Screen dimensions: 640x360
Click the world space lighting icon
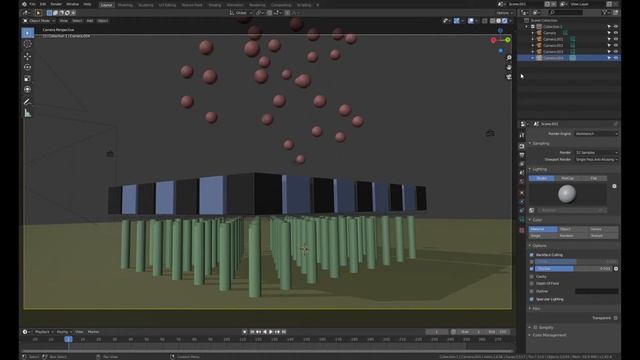point(531,210)
